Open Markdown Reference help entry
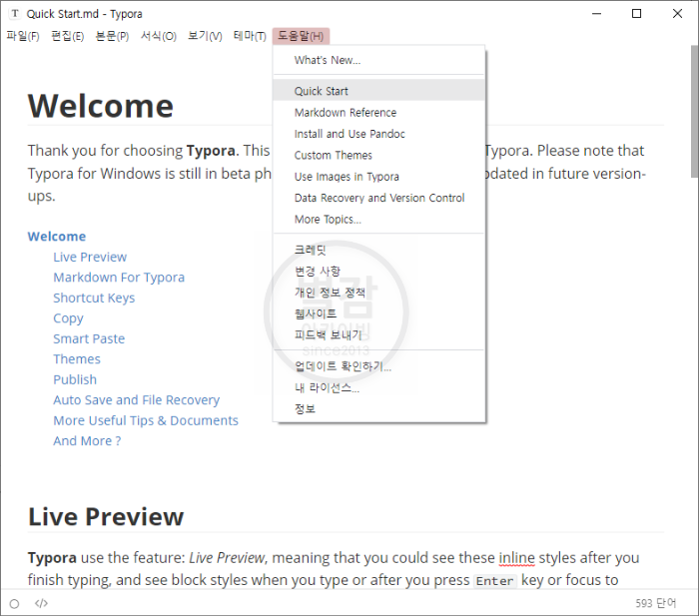This screenshot has height=616, width=699. [378, 113]
